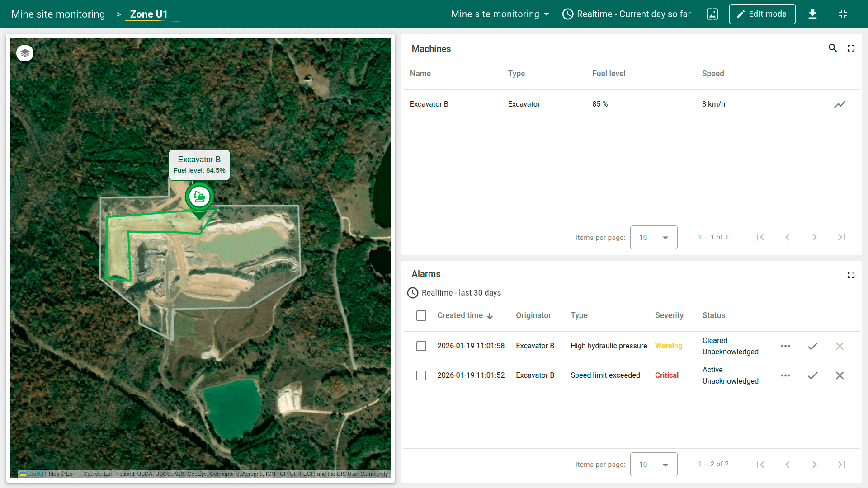Go to Mine site monitoring breadcrumb
The width and height of the screenshot is (868, 488).
(58, 14)
